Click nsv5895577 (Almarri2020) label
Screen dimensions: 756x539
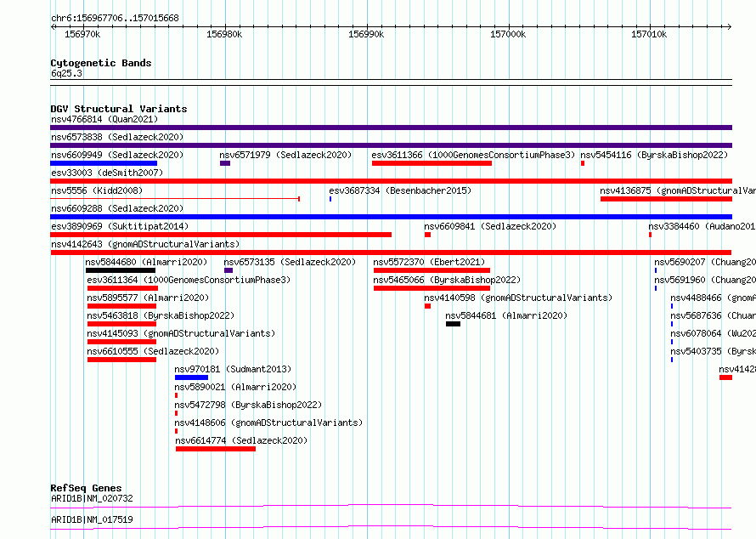tap(148, 298)
